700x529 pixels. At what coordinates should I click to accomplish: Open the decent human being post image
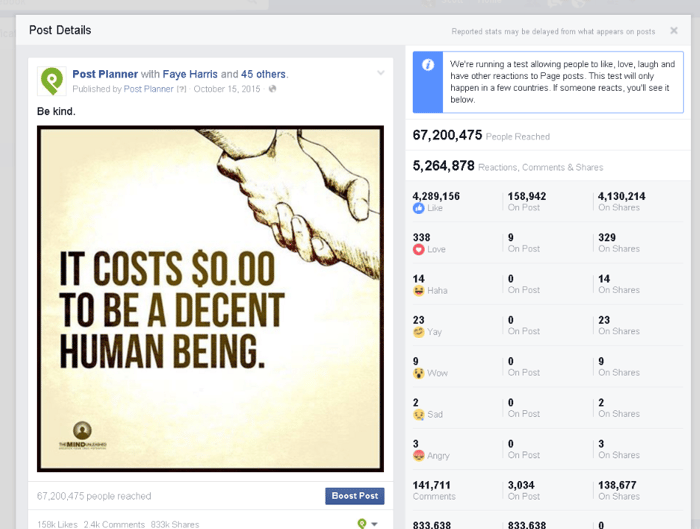pos(210,298)
